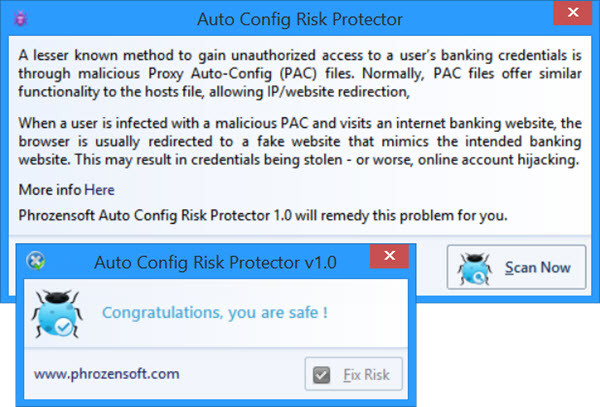Image resolution: width=600 pixels, height=407 pixels.
Task: Open the Here link for more info
Action: pos(99,190)
